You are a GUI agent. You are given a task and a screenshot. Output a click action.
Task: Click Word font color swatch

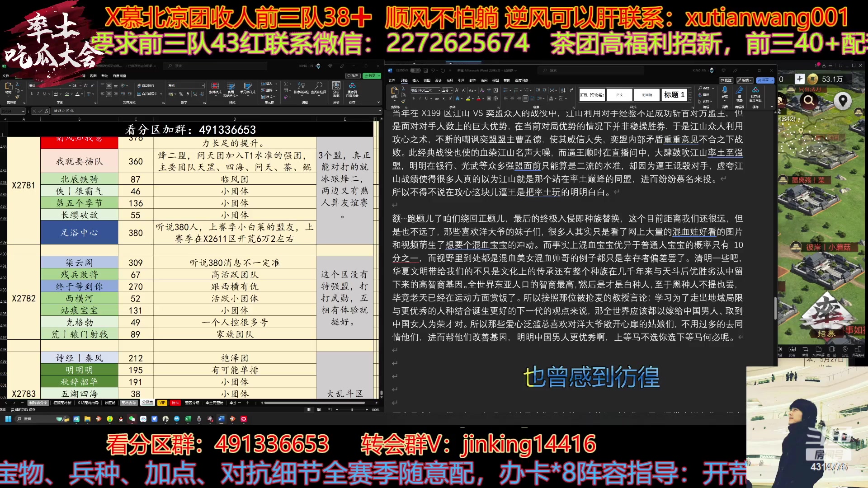pos(478,99)
